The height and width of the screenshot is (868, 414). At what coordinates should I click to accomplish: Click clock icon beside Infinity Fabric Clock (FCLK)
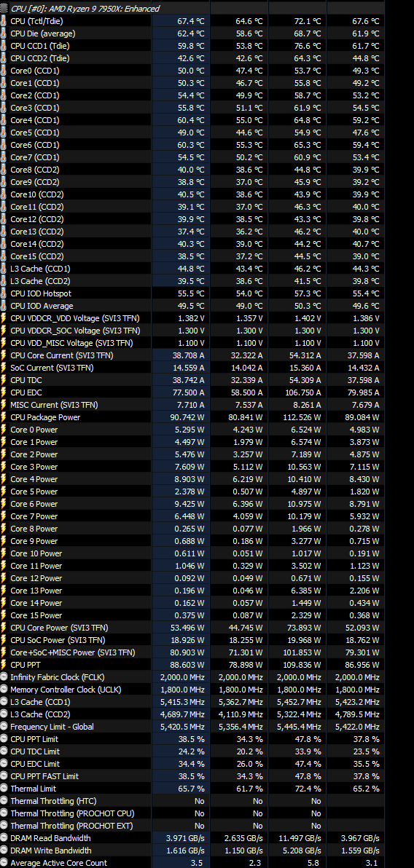pyautogui.click(x=4, y=677)
